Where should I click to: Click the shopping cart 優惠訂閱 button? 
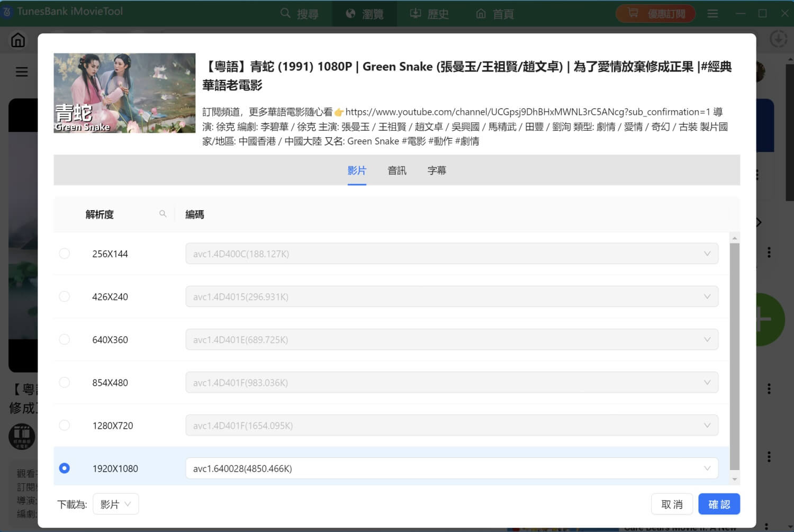(x=655, y=14)
